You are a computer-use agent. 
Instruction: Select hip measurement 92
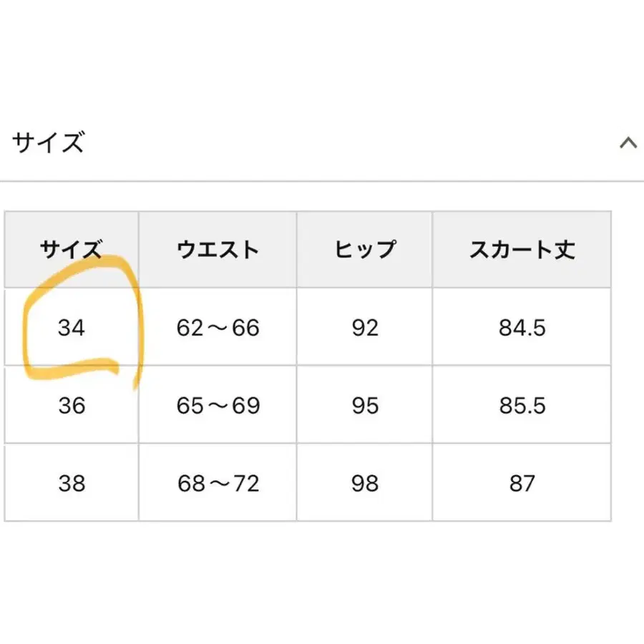[x=364, y=327]
